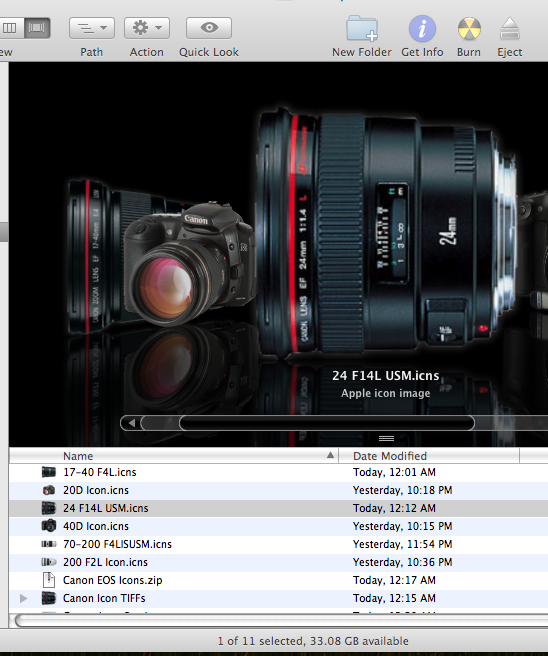Toggle sort direction arrow in Name header
Image resolution: width=548 pixels, height=656 pixels.
tap(330, 455)
